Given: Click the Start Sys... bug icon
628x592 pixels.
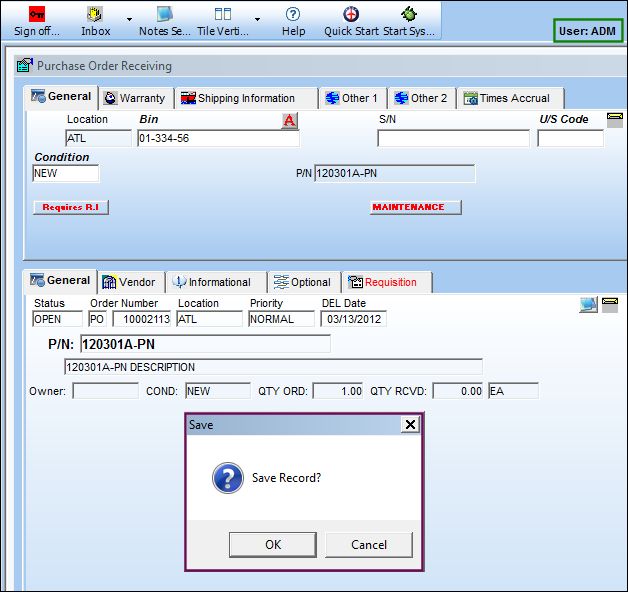Looking at the screenshot, I should (x=409, y=14).
